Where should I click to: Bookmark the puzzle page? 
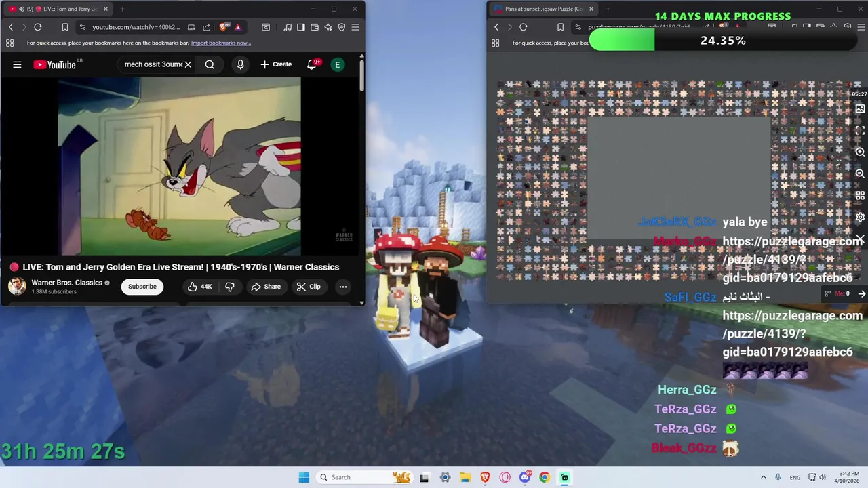point(560,27)
